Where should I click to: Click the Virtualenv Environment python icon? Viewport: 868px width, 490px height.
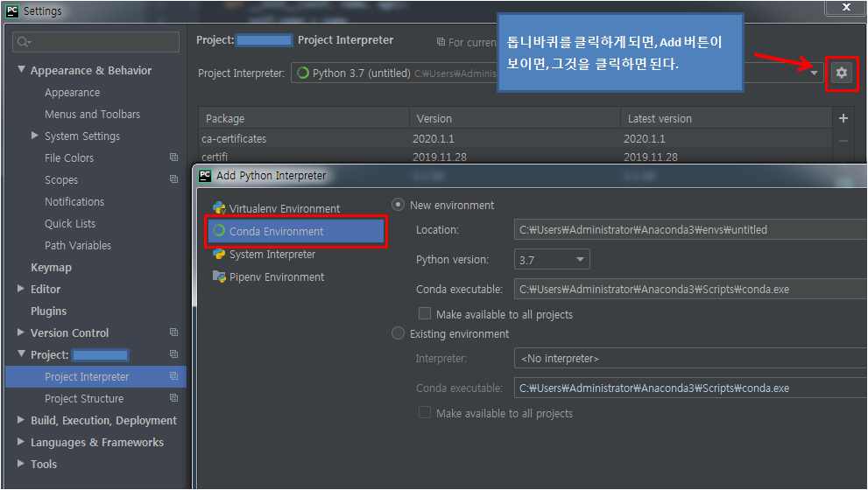tap(219, 208)
